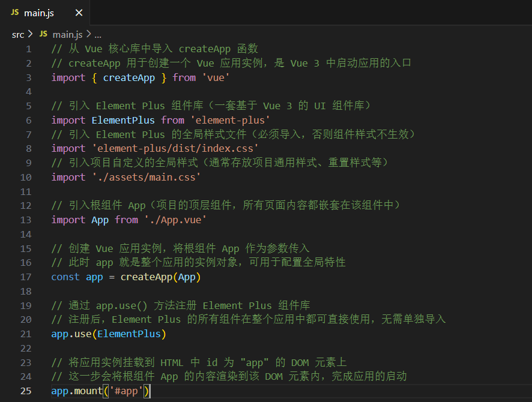Screen dimensions: 532x402
Task: Select the main.js editor tab
Action: pyautogui.click(x=45, y=13)
